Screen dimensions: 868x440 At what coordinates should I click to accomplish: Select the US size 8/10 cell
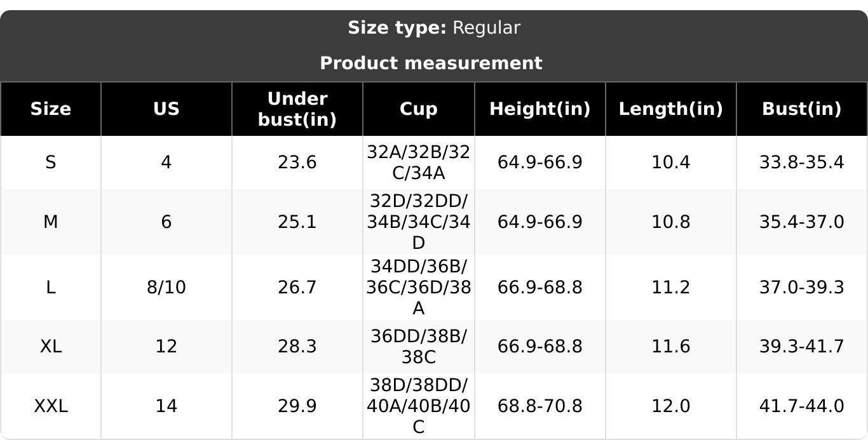(166, 287)
